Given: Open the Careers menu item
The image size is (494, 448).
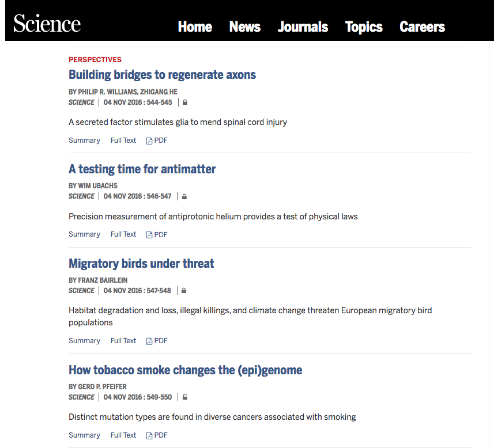Looking at the screenshot, I should pos(422,26).
